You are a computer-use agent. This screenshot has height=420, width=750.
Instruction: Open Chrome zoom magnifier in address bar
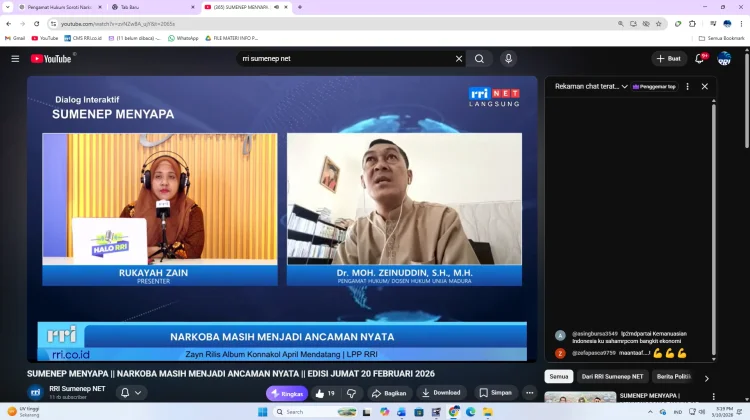tap(620, 23)
